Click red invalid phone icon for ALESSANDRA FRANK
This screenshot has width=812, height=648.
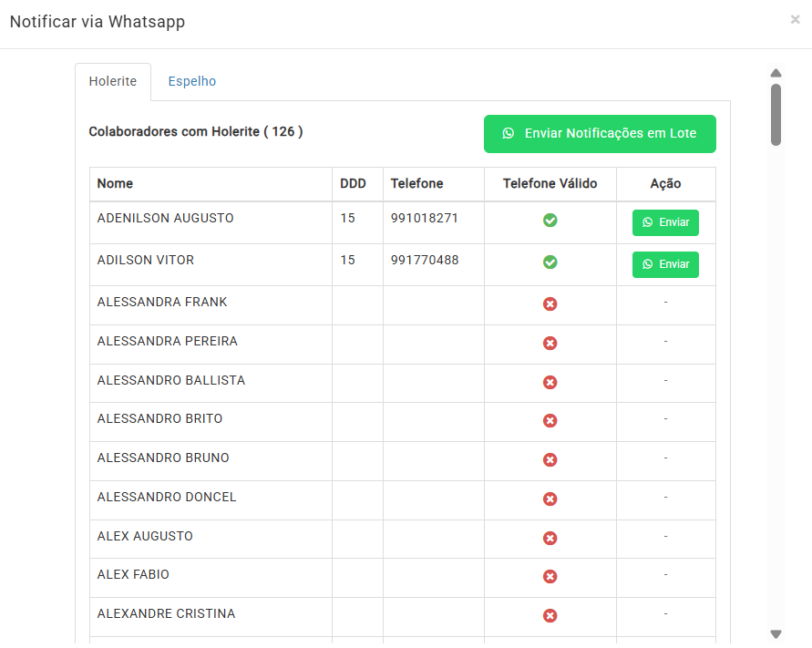[550, 304]
